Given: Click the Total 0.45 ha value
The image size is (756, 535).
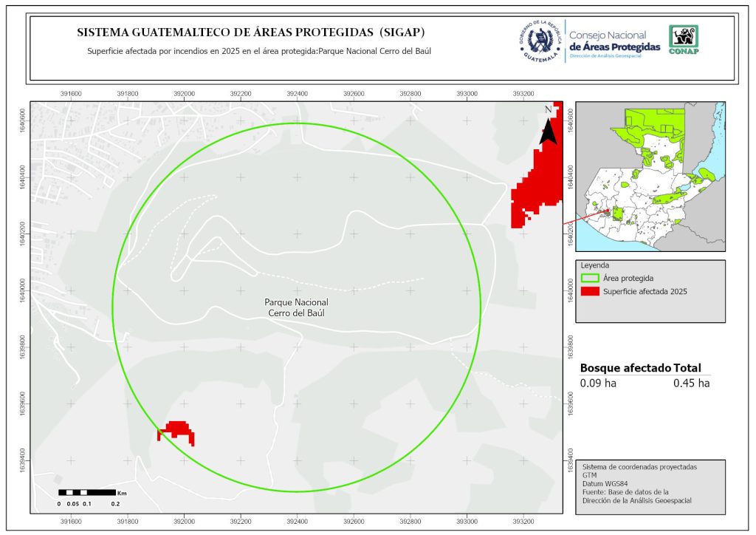Looking at the screenshot, I should coord(691,383).
